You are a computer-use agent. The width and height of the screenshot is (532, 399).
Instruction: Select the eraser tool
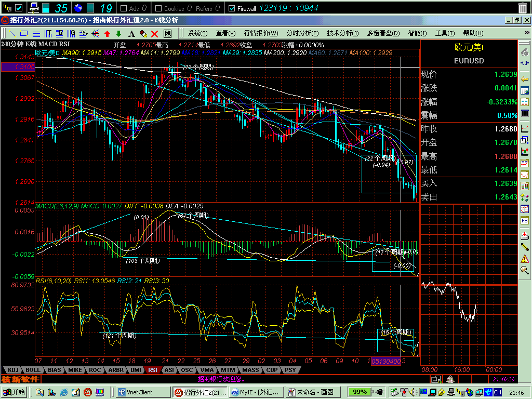[x=143, y=34]
